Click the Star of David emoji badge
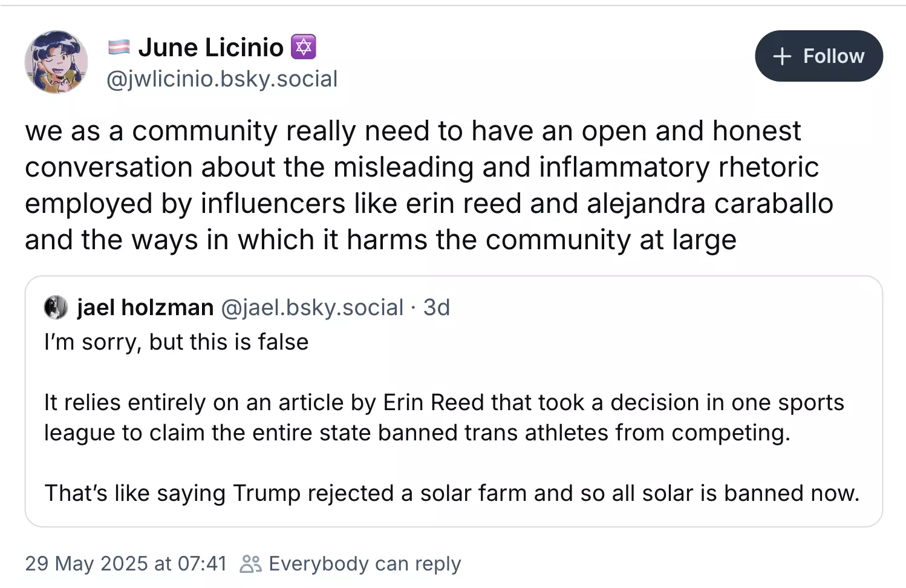906x588 pixels. tap(304, 47)
